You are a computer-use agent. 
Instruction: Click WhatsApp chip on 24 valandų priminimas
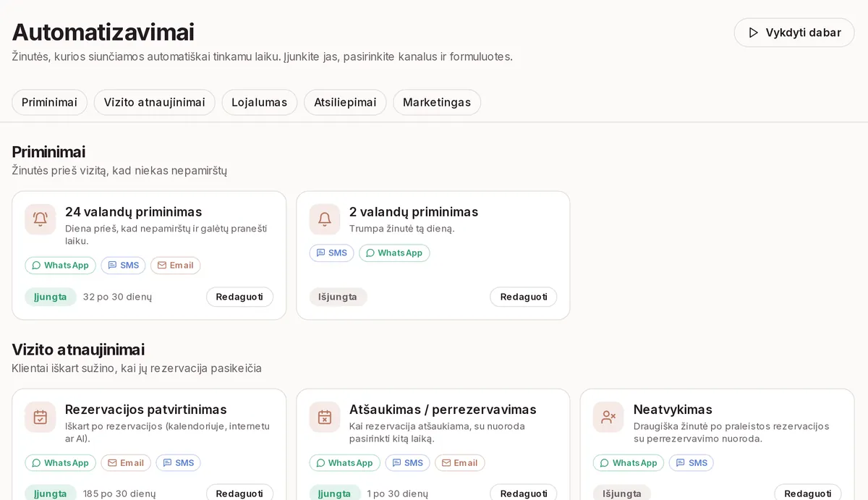click(x=60, y=266)
